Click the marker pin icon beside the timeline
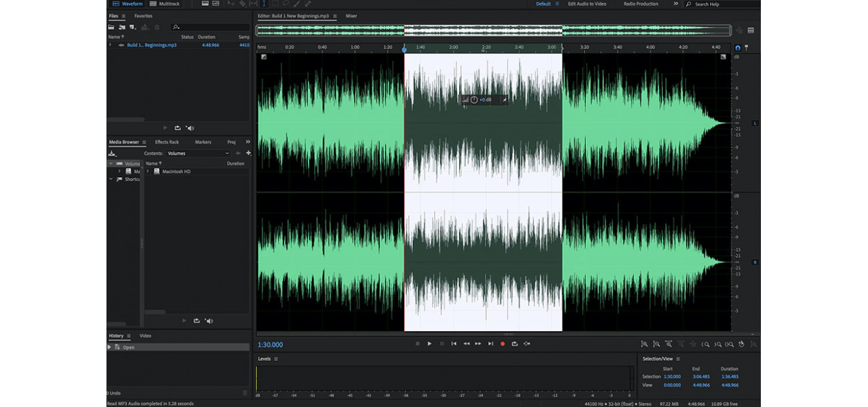 pyautogui.click(x=747, y=47)
